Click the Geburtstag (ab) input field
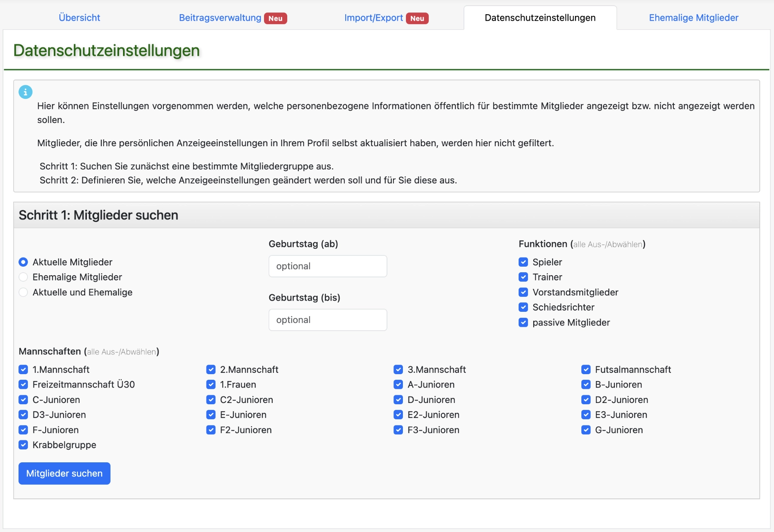This screenshot has height=532, width=774. (x=328, y=266)
